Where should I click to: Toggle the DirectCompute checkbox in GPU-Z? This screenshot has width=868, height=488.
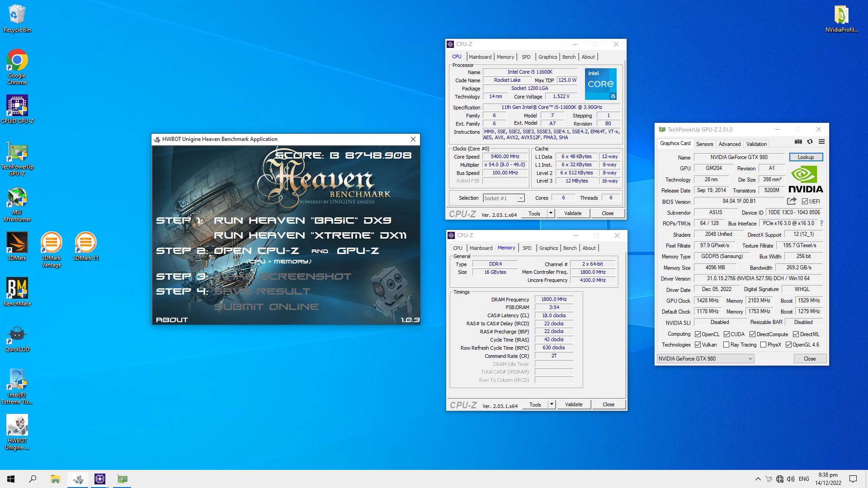(752, 334)
